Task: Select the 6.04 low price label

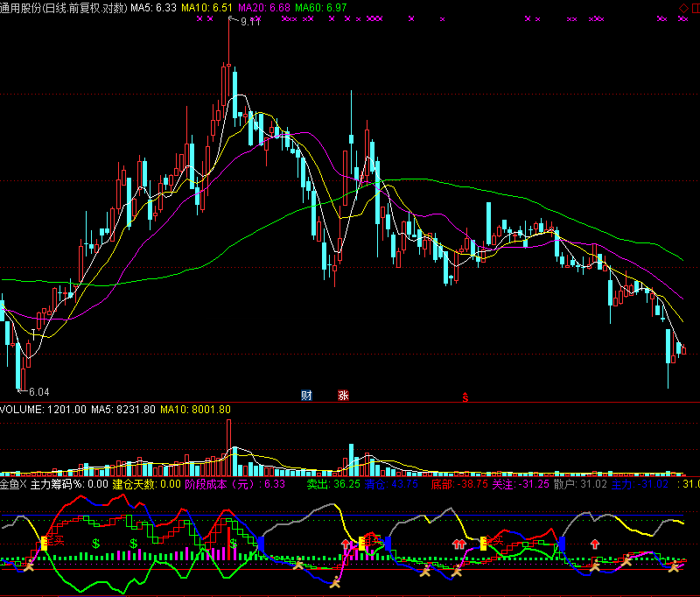Action: (x=39, y=392)
